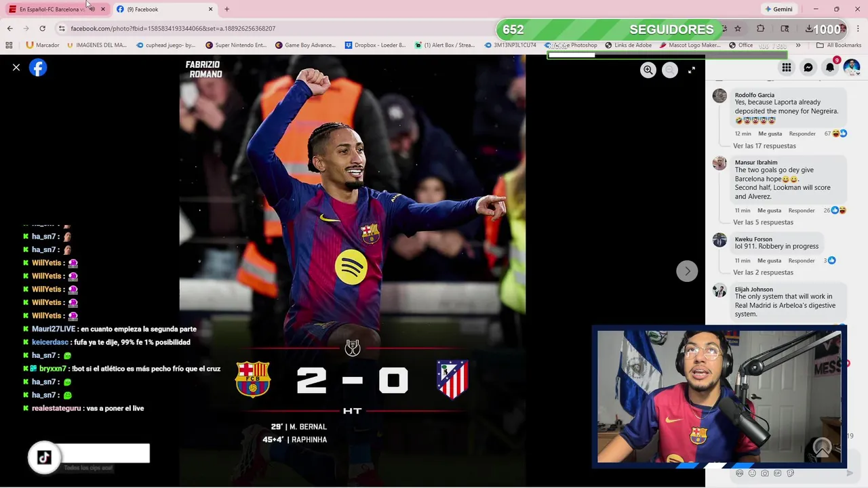Open Rodolfo Garcia's profile name
This screenshot has width=868, height=488.
click(x=755, y=95)
